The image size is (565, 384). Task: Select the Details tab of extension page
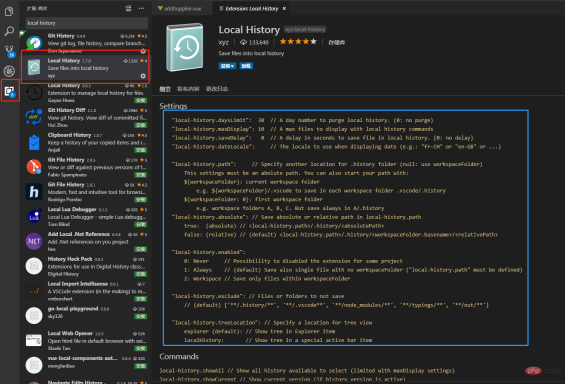165,89
